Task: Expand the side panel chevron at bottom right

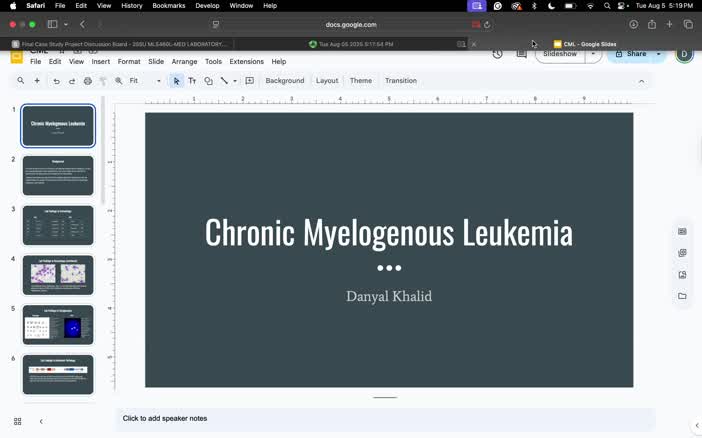Action: (x=697, y=425)
